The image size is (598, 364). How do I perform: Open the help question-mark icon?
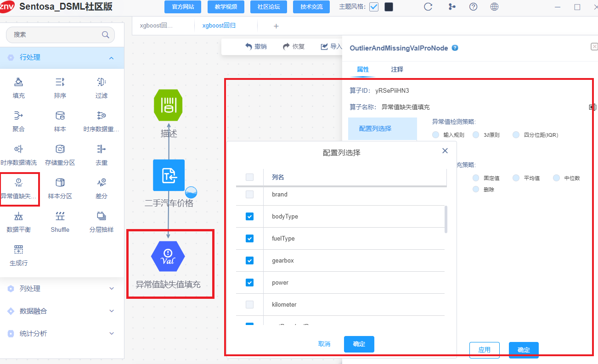[474, 7]
